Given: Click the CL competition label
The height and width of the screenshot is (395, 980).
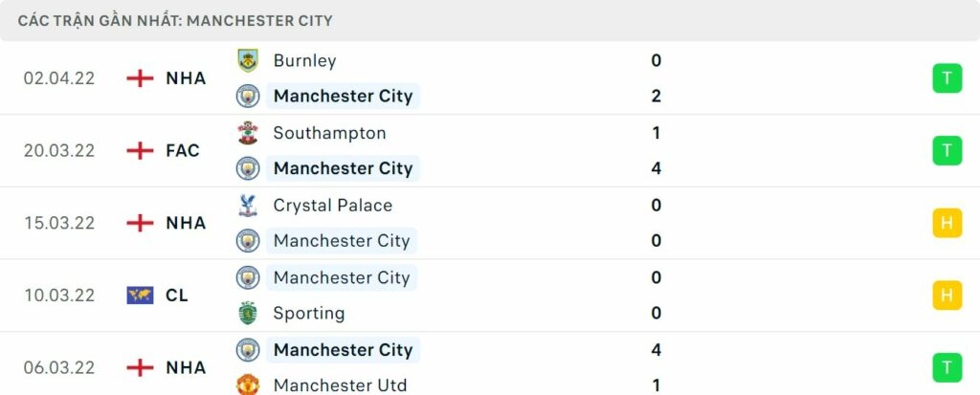Looking at the screenshot, I should 177,296.
